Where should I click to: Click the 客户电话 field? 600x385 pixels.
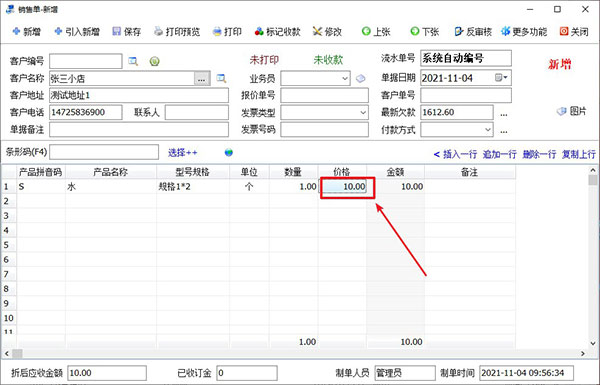[x=86, y=113]
